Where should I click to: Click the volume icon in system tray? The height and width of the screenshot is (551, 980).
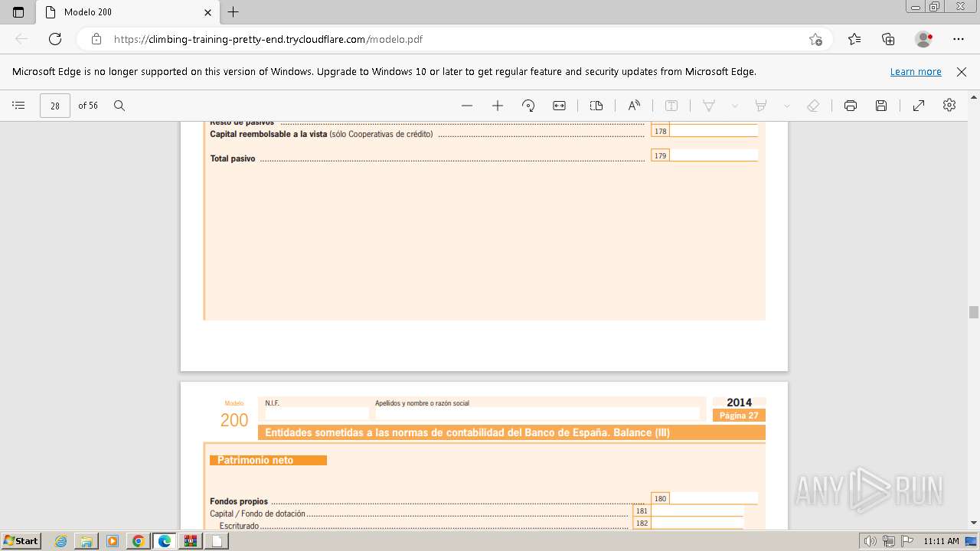point(871,541)
